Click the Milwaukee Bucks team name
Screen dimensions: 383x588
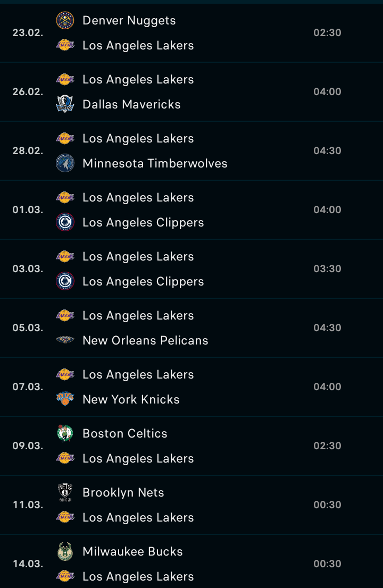[132, 551]
